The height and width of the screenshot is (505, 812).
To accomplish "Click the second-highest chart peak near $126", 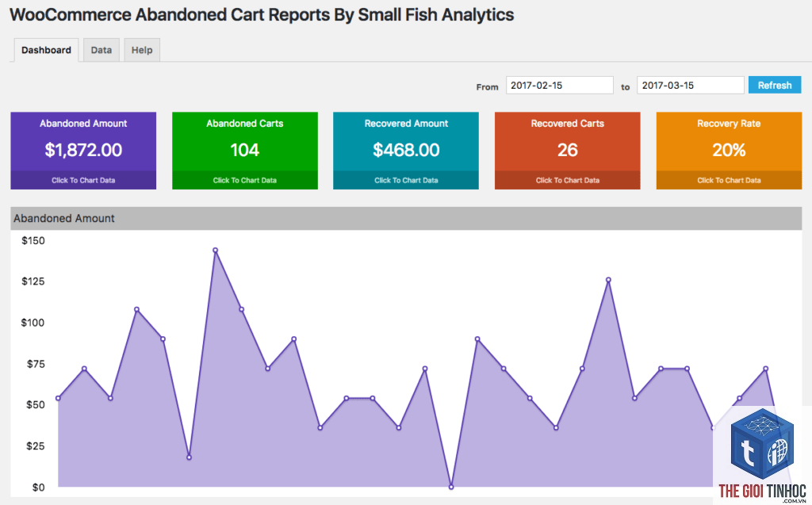I will click(608, 280).
